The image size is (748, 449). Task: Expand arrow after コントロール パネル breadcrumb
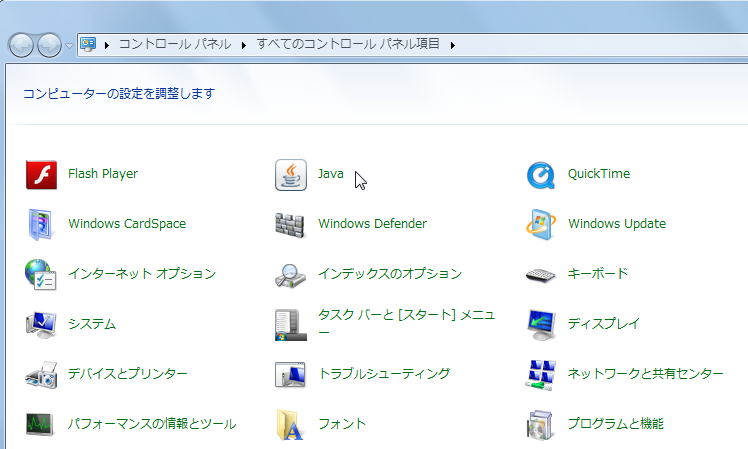click(x=243, y=44)
